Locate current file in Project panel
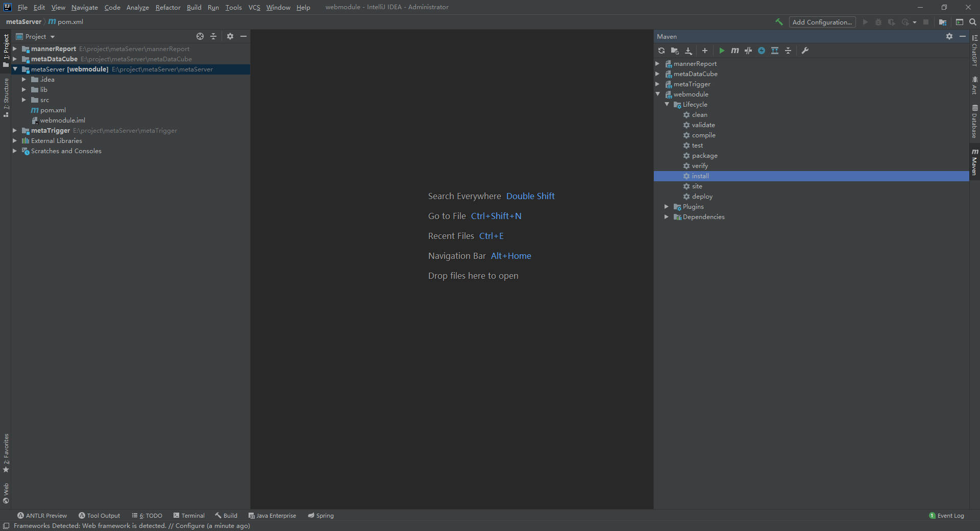980x531 pixels. tap(200, 36)
